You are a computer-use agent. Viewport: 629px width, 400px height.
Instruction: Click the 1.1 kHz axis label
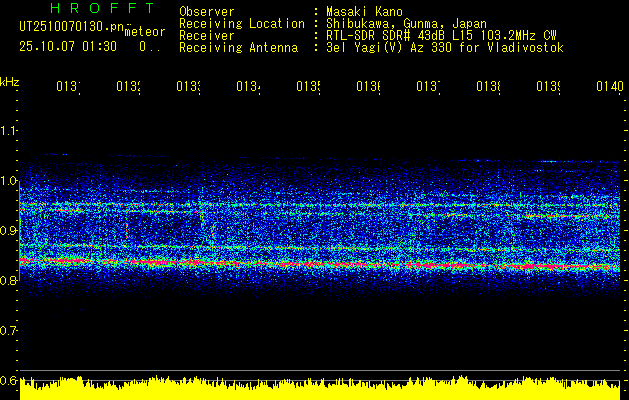[9, 131]
